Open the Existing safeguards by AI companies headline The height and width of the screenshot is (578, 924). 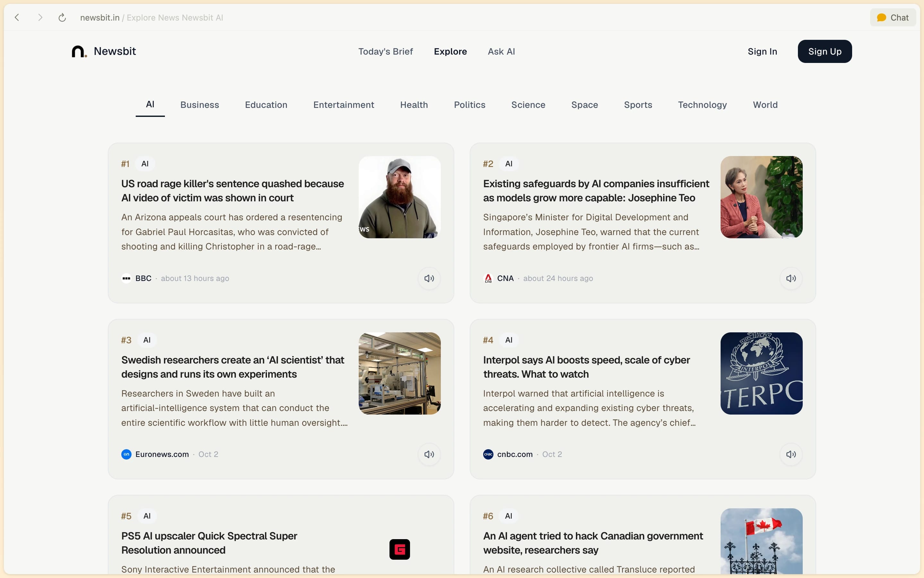[x=596, y=191]
